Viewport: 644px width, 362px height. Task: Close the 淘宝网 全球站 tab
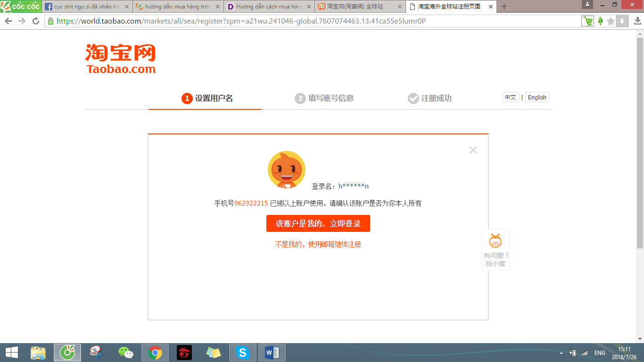click(x=399, y=7)
